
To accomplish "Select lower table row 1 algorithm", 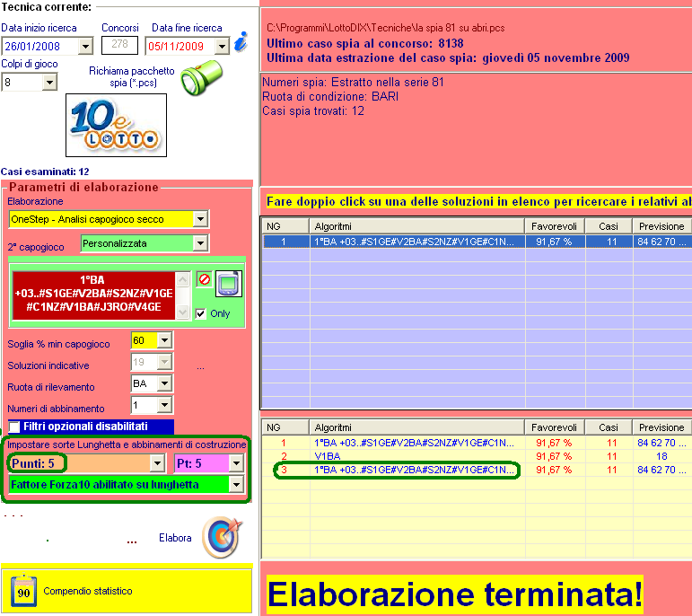I will 414,443.
